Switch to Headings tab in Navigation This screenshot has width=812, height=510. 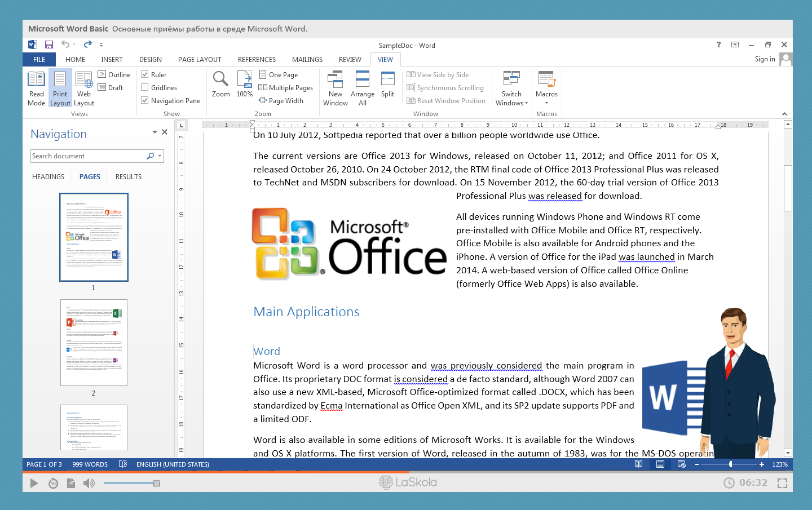48,176
